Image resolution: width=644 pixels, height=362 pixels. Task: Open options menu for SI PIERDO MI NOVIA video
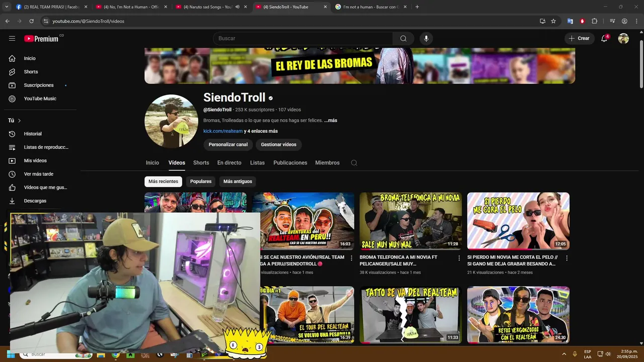[x=567, y=258]
